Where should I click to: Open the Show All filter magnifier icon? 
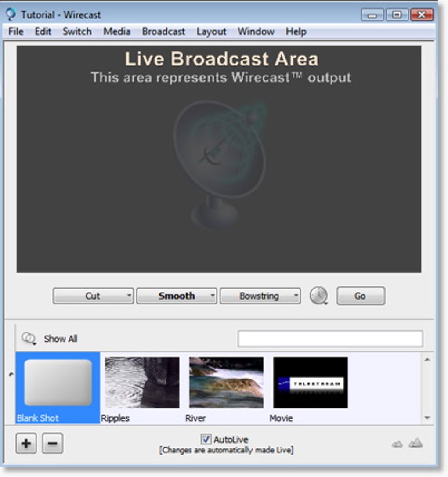pyautogui.click(x=29, y=338)
